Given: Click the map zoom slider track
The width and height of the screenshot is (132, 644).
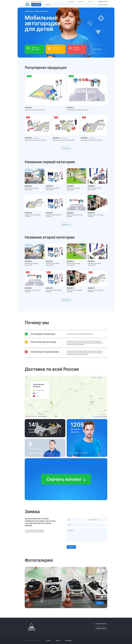Looking at the screenshot, I should pyautogui.click(x=26, y=390).
